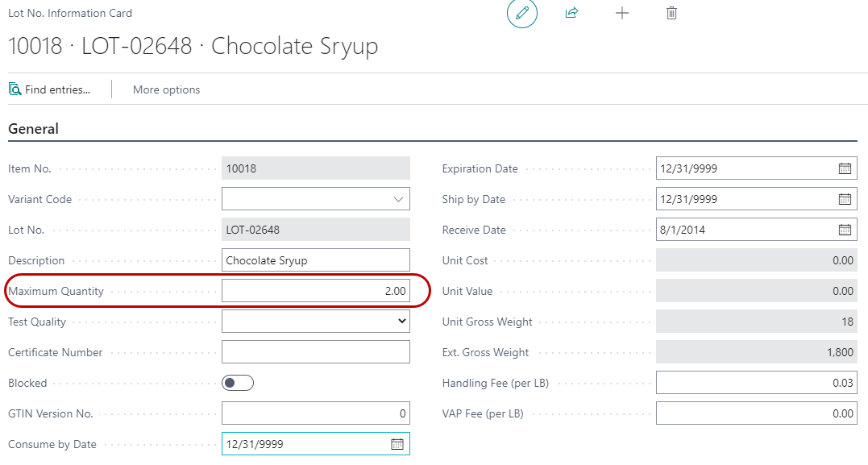Open More options menu
Image resolution: width=868 pixels, height=465 pixels.
(x=166, y=89)
